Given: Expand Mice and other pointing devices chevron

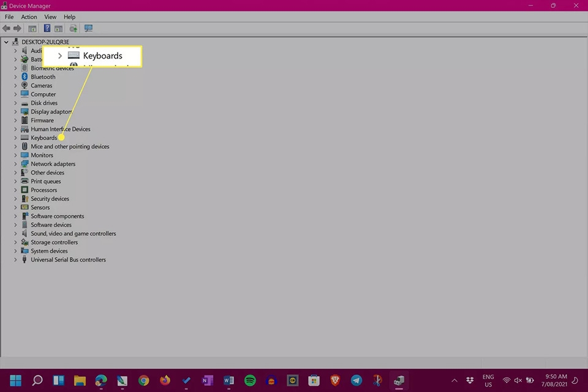Looking at the screenshot, I should coord(15,146).
